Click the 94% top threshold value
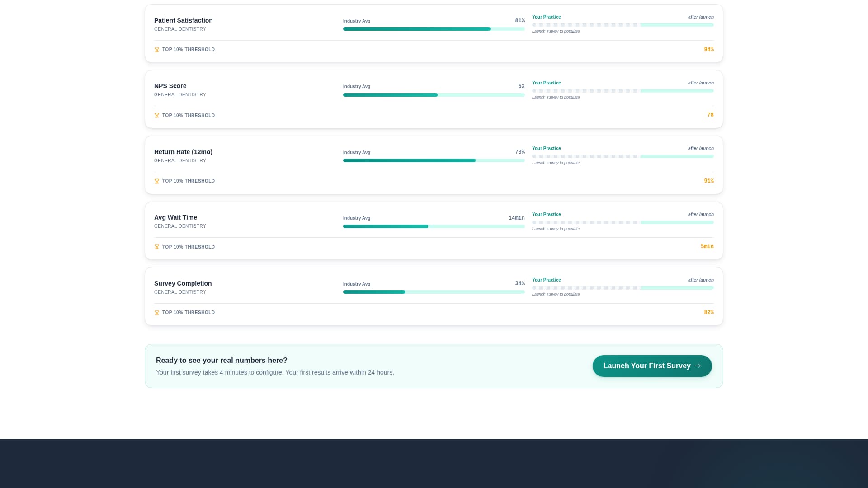868x488 pixels. 709,50
